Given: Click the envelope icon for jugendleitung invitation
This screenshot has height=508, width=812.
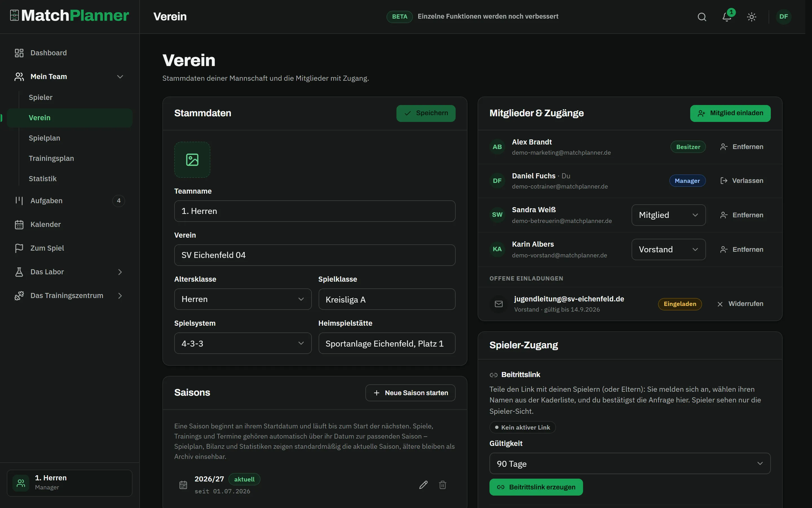Looking at the screenshot, I should click(498, 304).
